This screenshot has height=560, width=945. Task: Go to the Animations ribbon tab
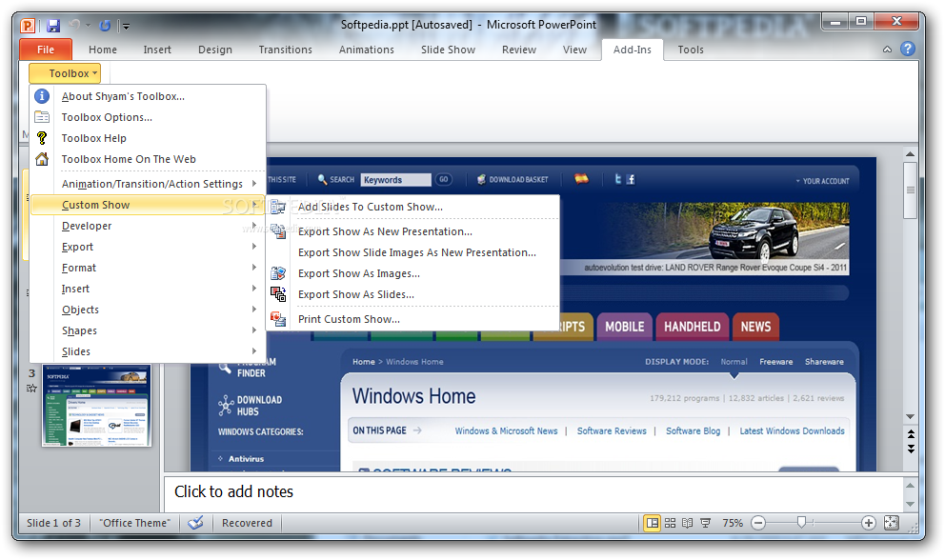[x=367, y=50]
